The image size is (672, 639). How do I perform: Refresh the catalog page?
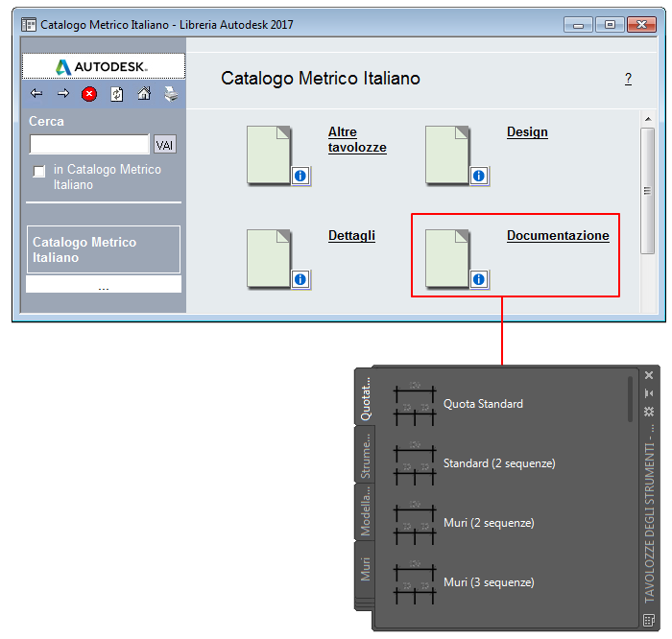[x=116, y=94]
